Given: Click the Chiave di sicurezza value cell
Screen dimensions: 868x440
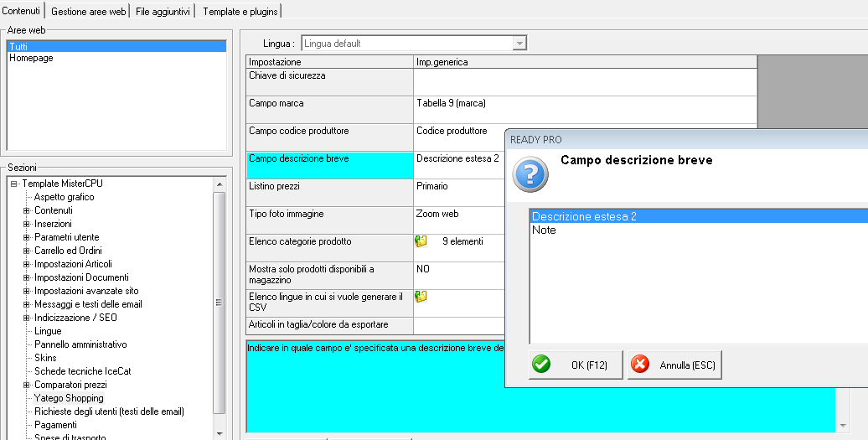Looking at the screenshot, I should click(585, 82).
